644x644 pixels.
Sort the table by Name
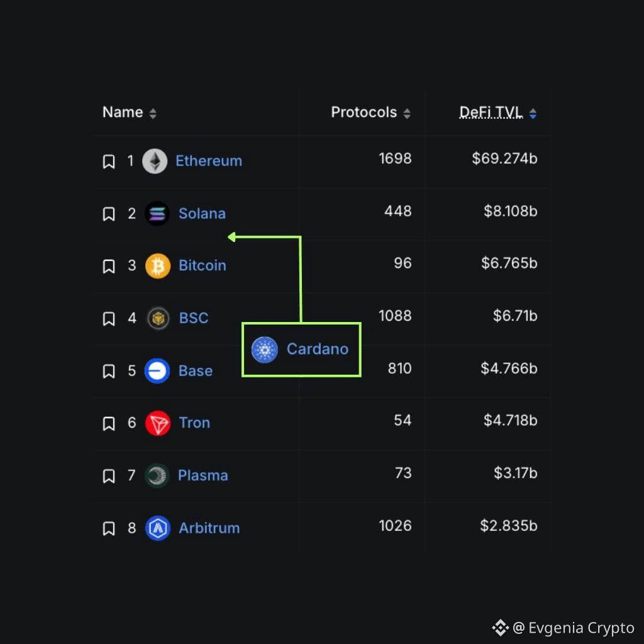click(152, 112)
